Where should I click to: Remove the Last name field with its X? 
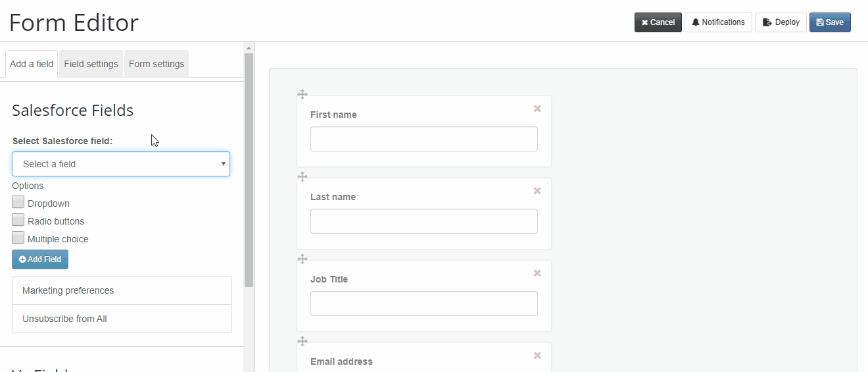click(537, 191)
